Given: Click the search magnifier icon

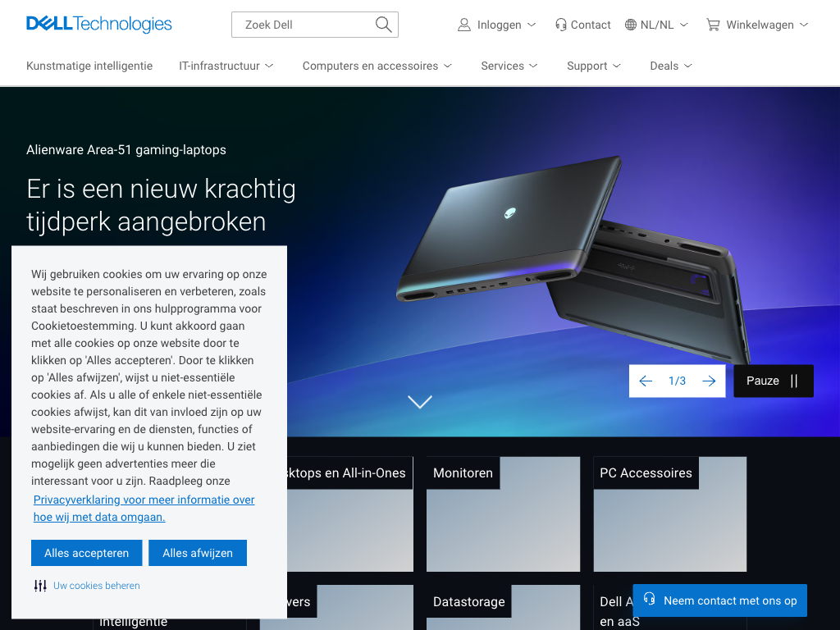Looking at the screenshot, I should pyautogui.click(x=384, y=25).
